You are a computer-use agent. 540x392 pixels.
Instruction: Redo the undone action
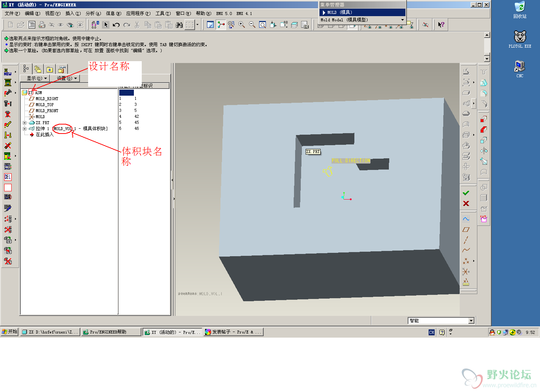coord(127,25)
